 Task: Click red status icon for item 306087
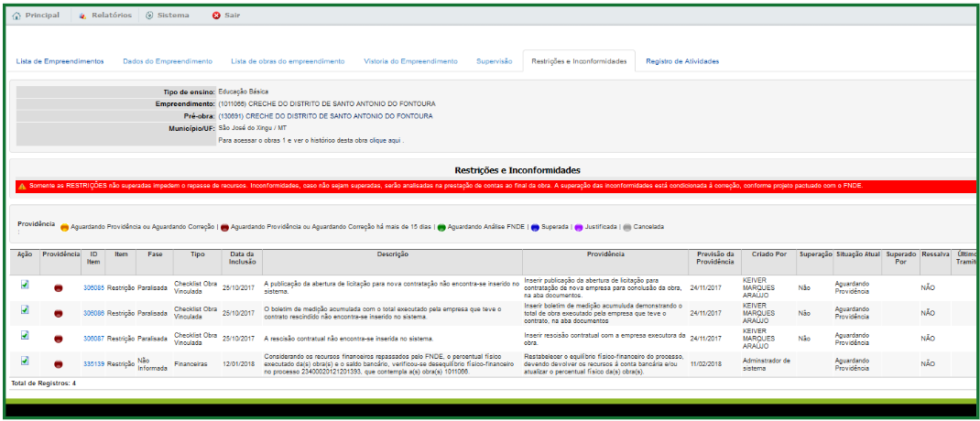[x=58, y=339]
